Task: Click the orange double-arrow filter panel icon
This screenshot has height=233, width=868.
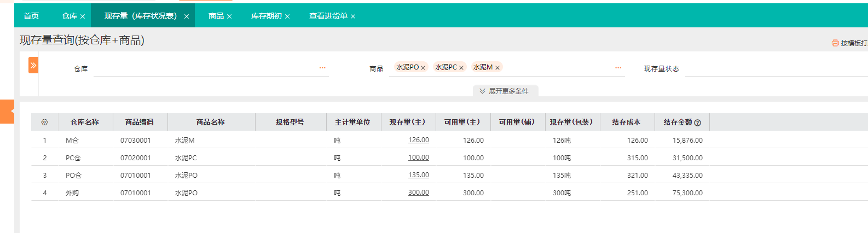Action: [x=33, y=65]
